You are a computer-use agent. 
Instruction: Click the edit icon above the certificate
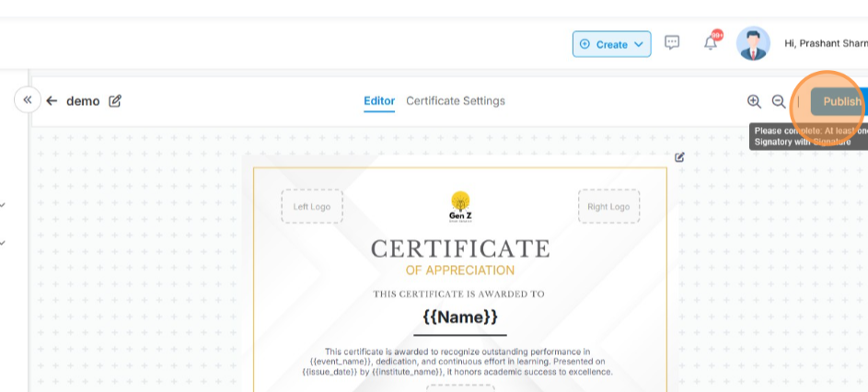(679, 157)
